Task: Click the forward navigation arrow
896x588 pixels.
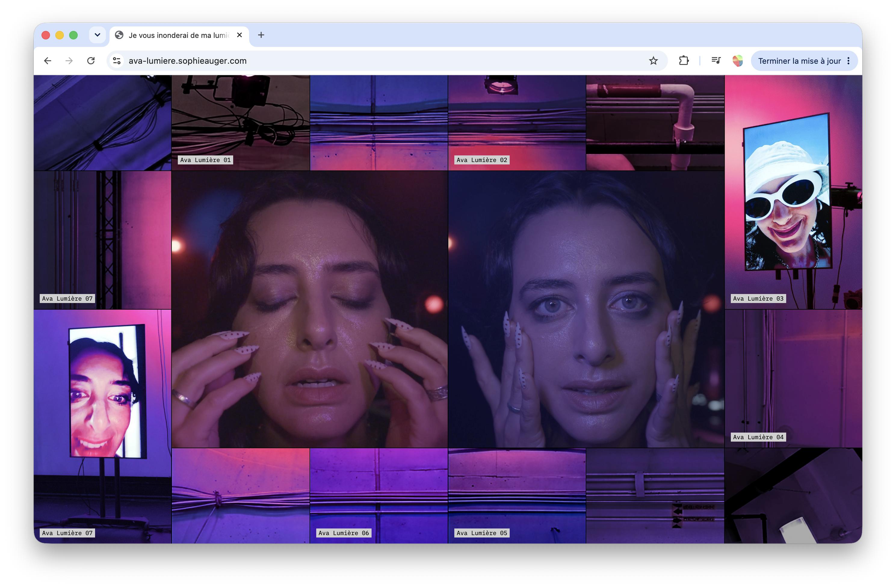Action: pos(69,60)
